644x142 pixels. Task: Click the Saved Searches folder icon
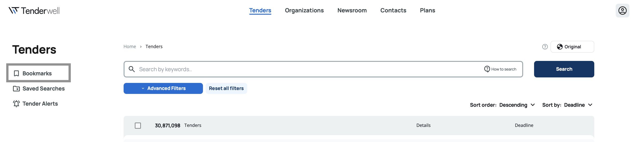[x=16, y=89]
